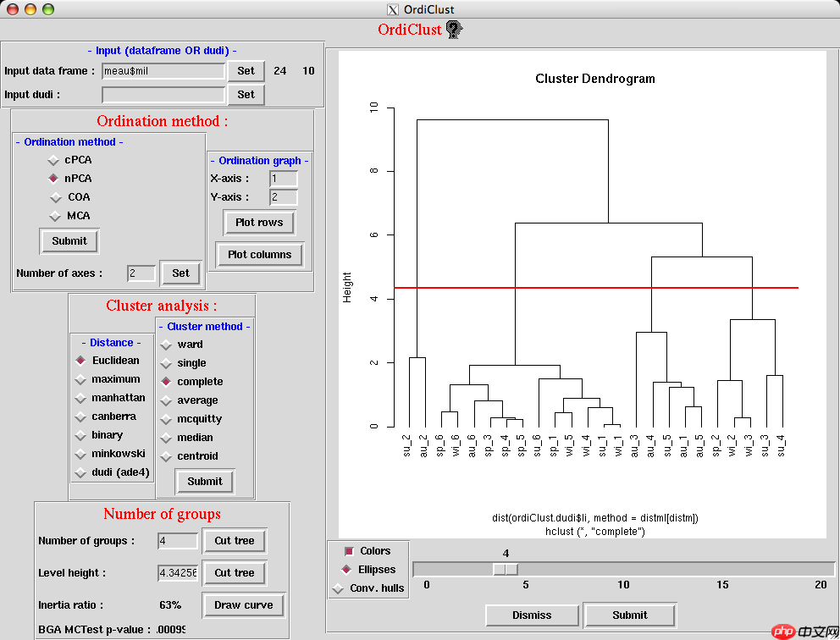
Task: Click the groups slider handle
Action: [x=506, y=570]
